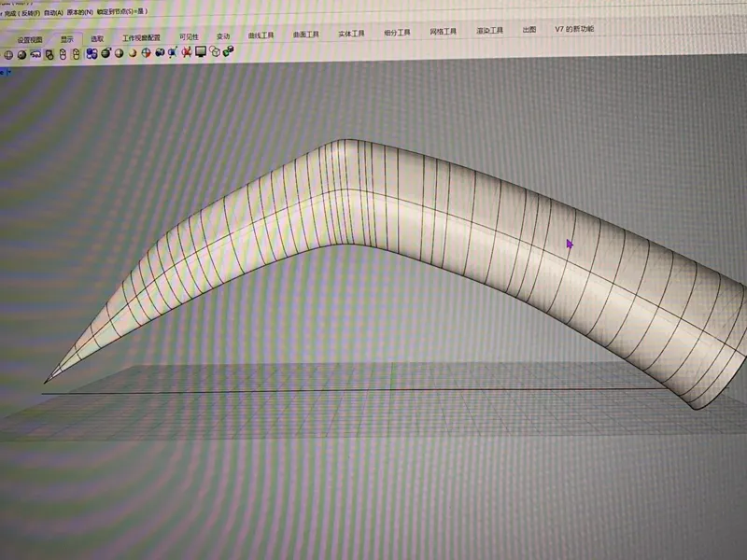Toggle the 反转(F) command-line option
The width and height of the screenshot is (747, 560).
[x=31, y=13]
